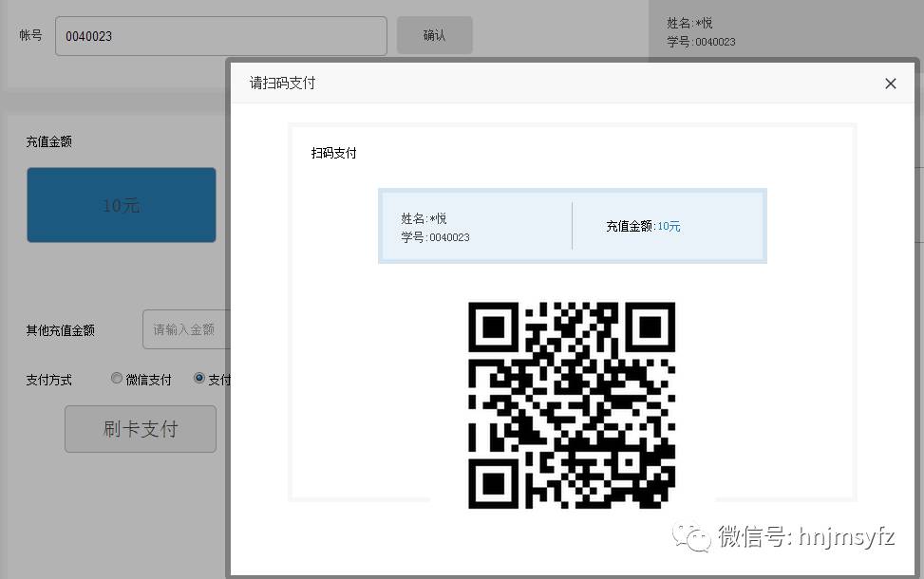Select the 微信支付 radio button
Image resolution: width=924 pixels, height=579 pixels.
click(117, 378)
